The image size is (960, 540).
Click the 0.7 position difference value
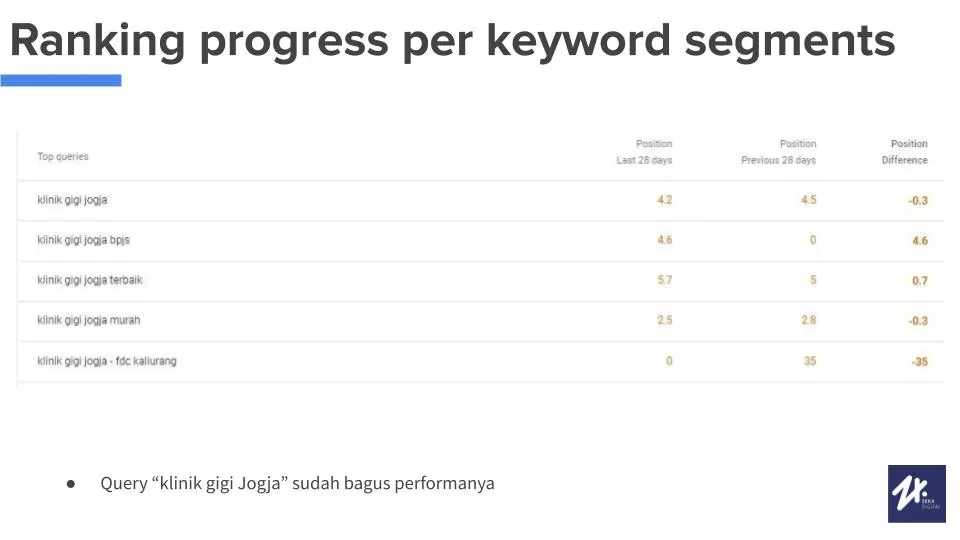click(x=919, y=281)
